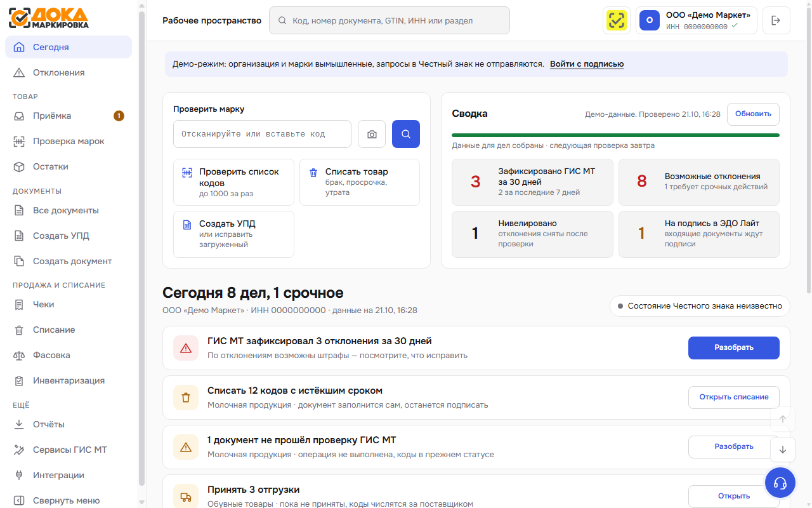
Task: Focus the Отсканируйте или вставьте код field
Action: point(262,134)
